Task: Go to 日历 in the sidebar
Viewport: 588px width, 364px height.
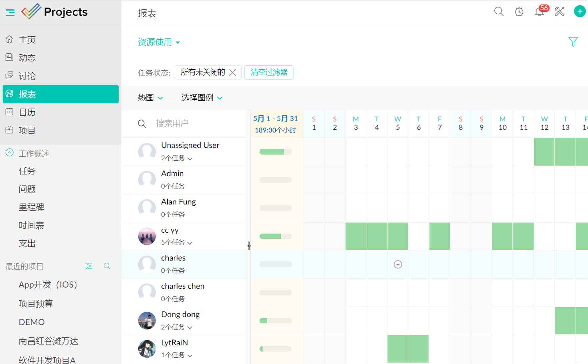Action: pyautogui.click(x=27, y=112)
